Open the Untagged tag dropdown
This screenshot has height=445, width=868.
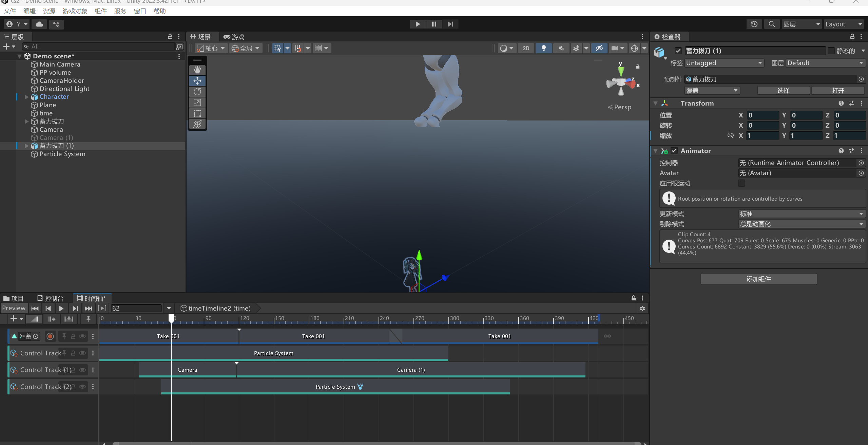click(x=724, y=63)
